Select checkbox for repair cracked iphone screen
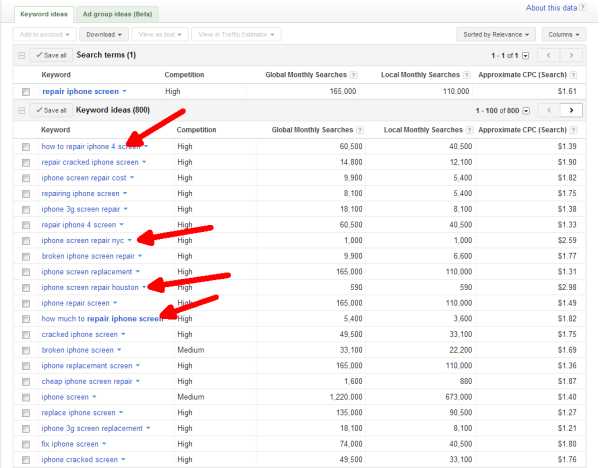The image size is (600, 468). click(x=26, y=163)
